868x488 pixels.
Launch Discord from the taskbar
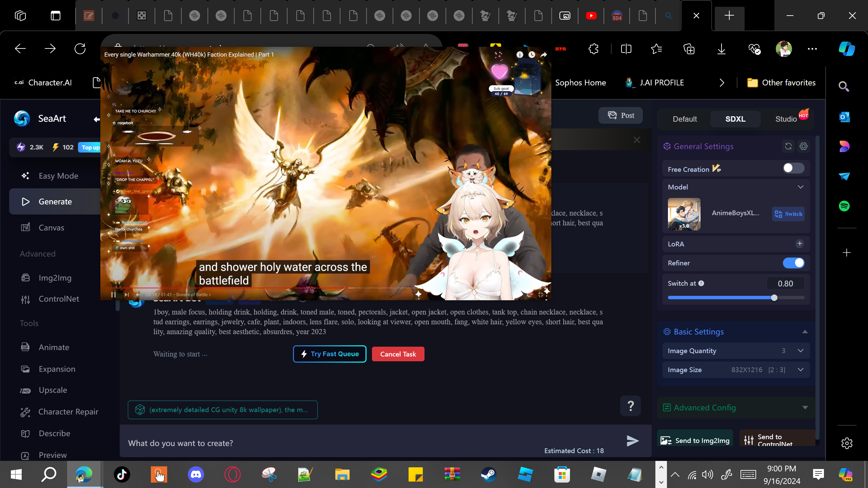196,474
